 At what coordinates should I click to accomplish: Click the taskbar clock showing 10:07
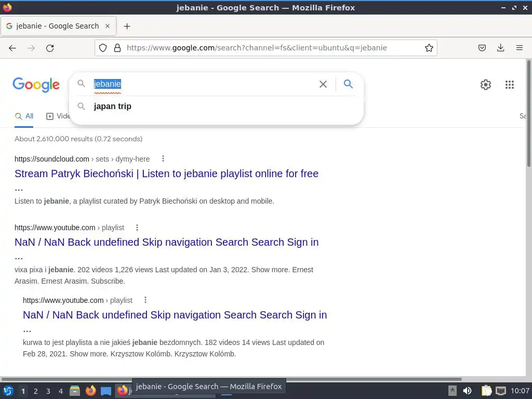pyautogui.click(x=520, y=391)
